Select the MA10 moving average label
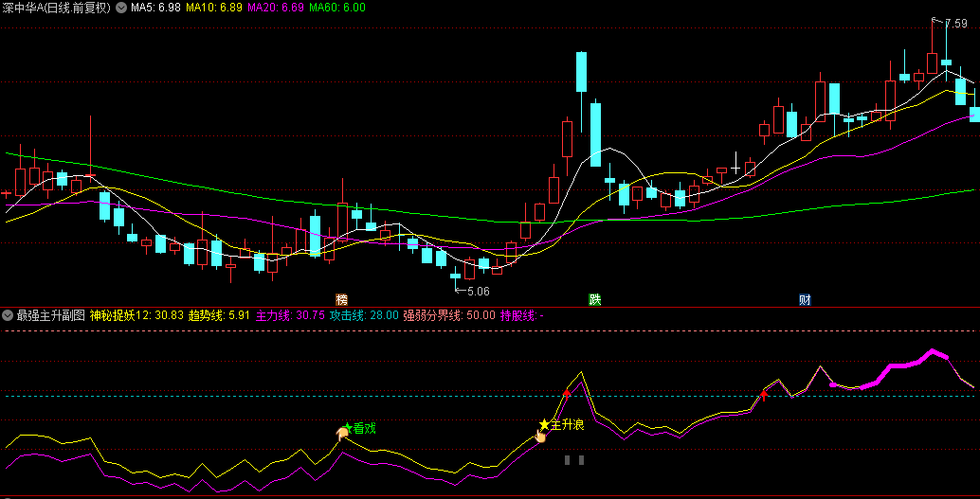This screenshot has width=980, height=499. click(213, 8)
